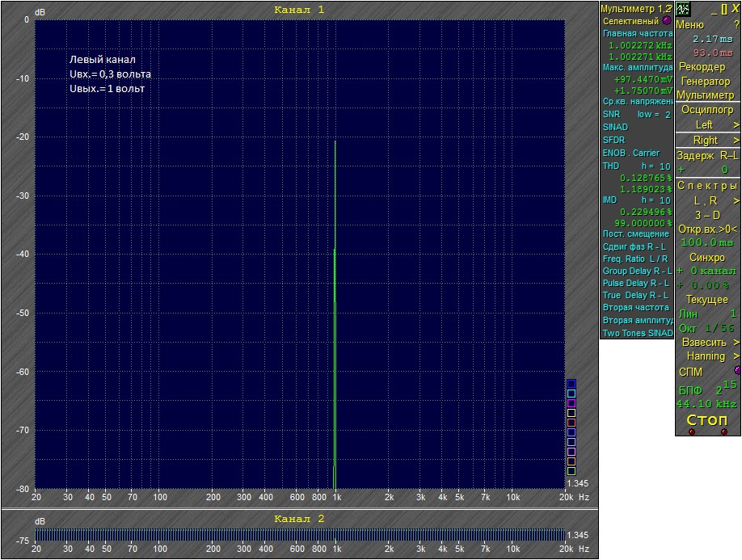Select the orange-red trace swatch

(571, 423)
